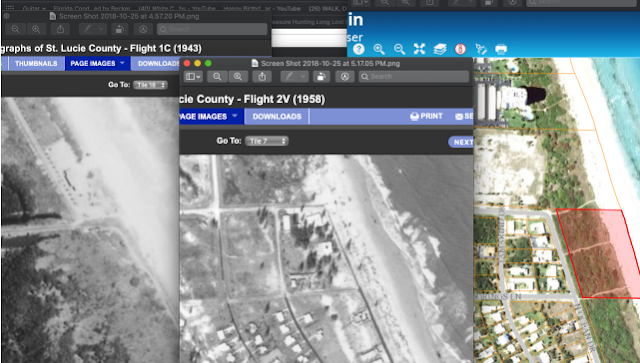
Task: Select the highlight pen in the 4.57.20 PM window
Action: pos(88,29)
